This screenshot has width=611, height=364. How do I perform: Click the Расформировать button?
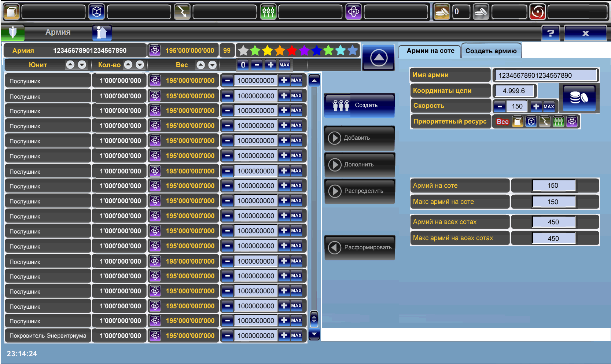[x=359, y=248]
